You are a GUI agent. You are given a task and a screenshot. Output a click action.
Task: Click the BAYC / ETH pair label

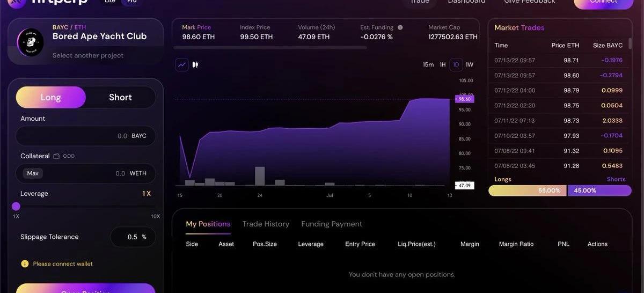tap(69, 27)
